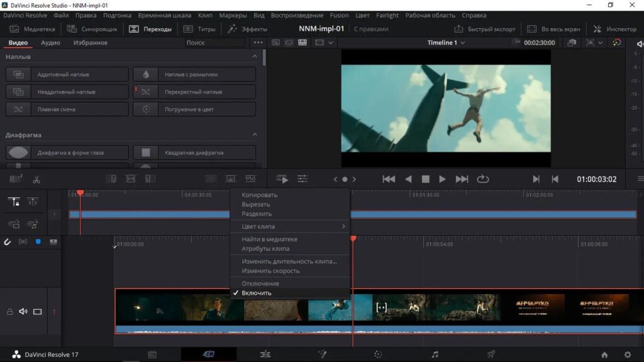This screenshot has width=644, height=362.
Task: Open the Edit page
Action: 265,354
